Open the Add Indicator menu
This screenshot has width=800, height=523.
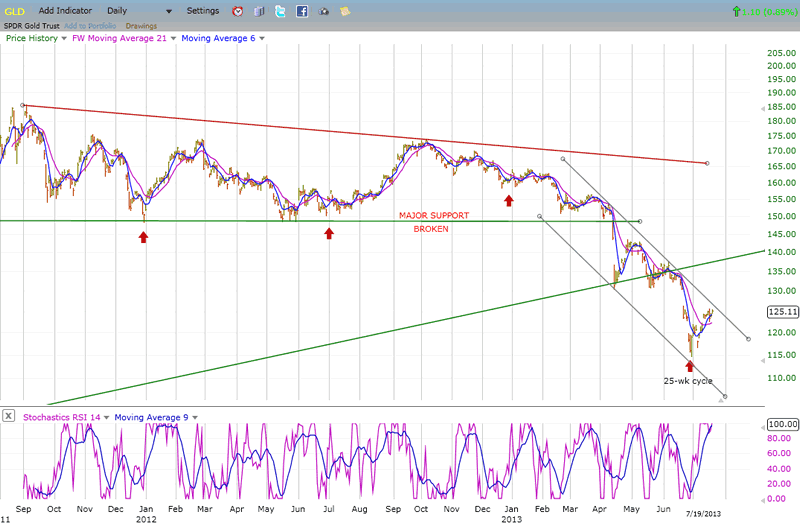pos(68,10)
